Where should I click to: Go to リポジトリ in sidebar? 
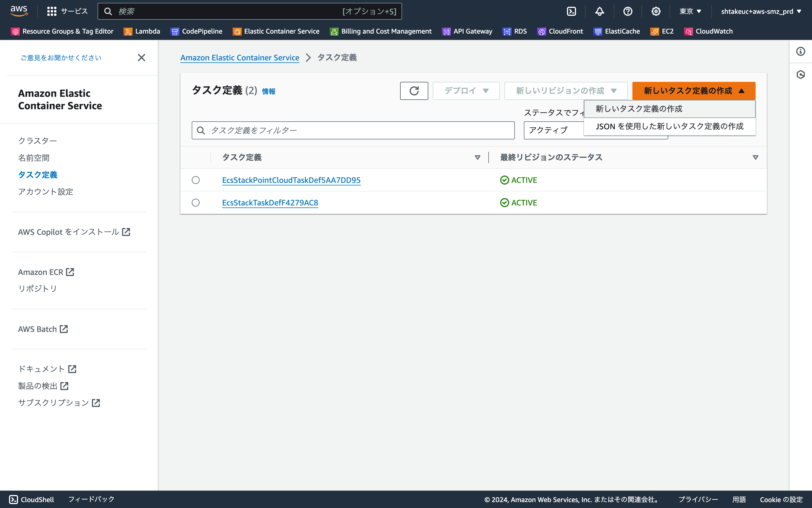pyautogui.click(x=37, y=289)
